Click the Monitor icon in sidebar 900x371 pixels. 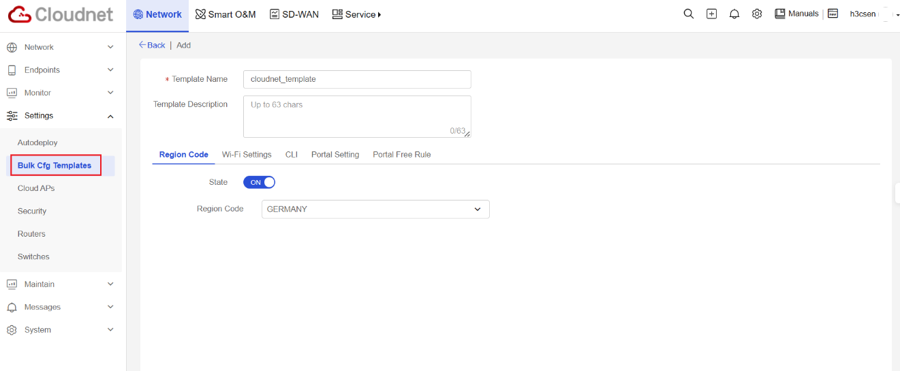click(11, 93)
